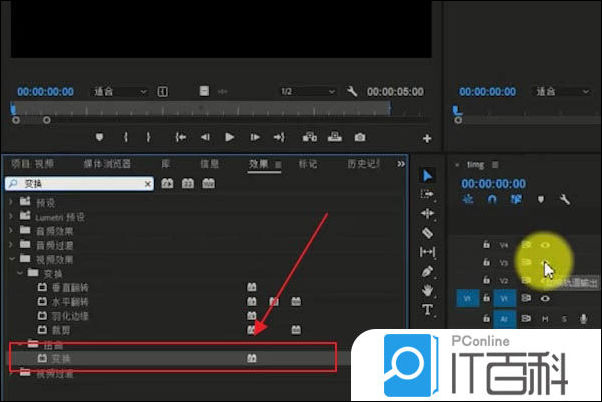Select the Razor tool
The width and height of the screenshot is (602, 402).
(427, 232)
